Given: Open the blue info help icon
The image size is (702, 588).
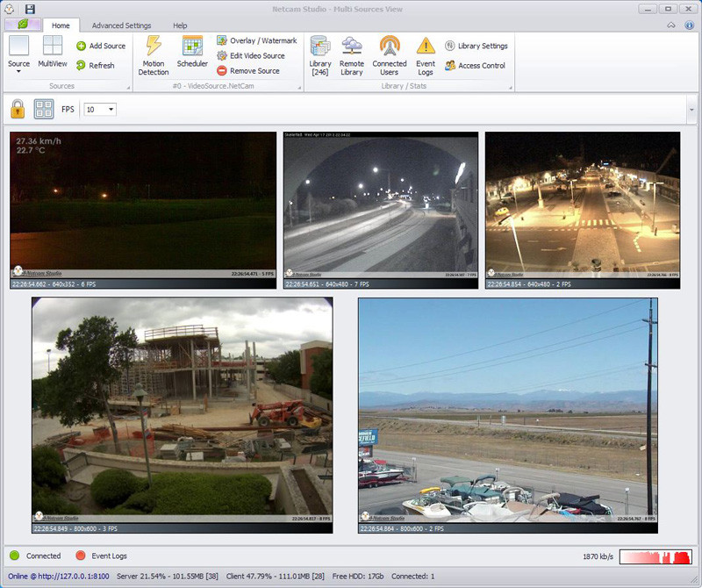Looking at the screenshot, I should 690,25.
